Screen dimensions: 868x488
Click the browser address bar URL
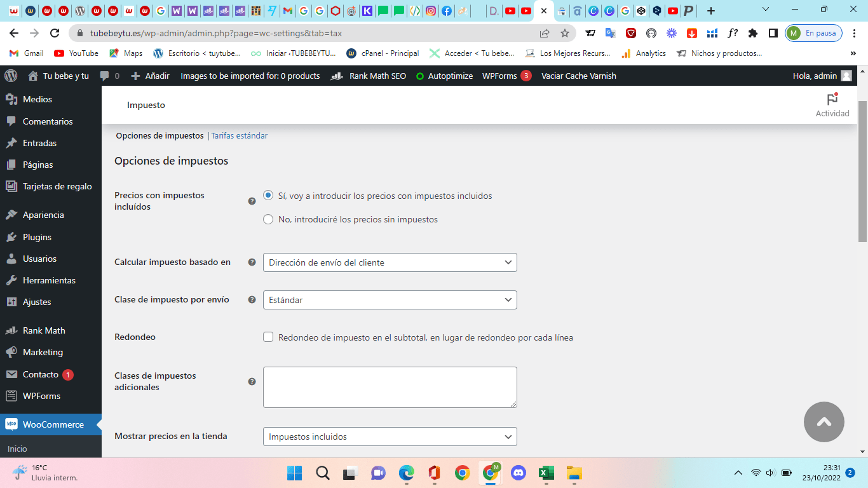click(x=216, y=33)
